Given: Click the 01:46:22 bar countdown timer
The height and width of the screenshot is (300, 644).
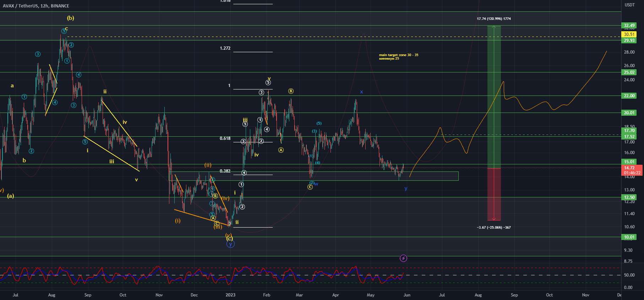Looking at the screenshot, I should pos(632,173).
